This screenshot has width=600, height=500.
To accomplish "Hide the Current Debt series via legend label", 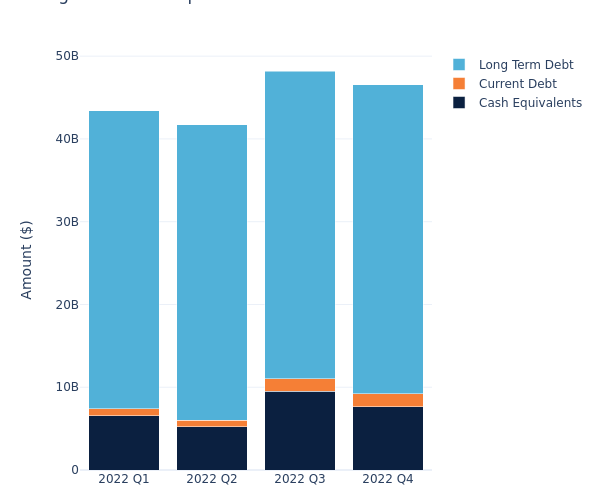I will (x=517, y=84).
